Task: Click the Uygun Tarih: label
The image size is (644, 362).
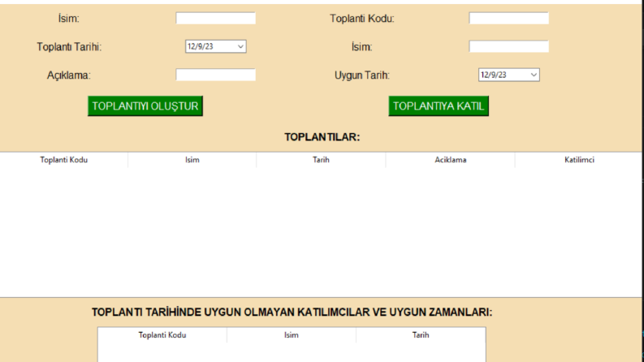Action: [362, 75]
